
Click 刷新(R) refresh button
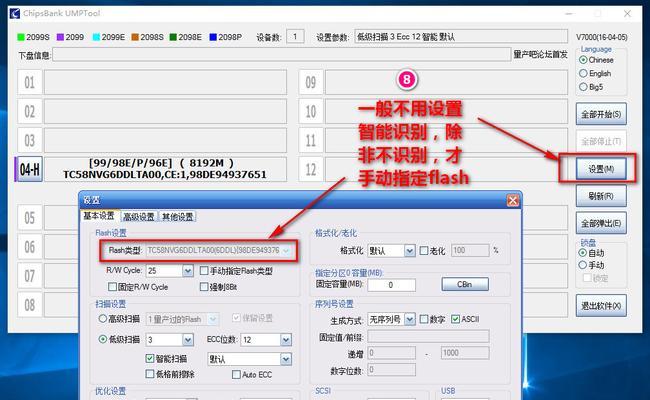pyautogui.click(x=601, y=196)
